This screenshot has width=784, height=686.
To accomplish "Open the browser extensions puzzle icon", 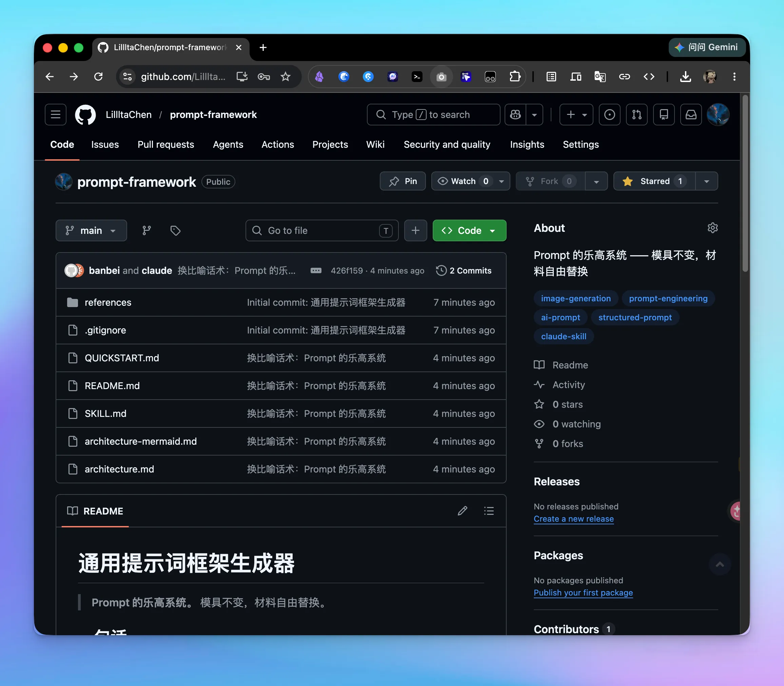I will click(x=515, y=77).
